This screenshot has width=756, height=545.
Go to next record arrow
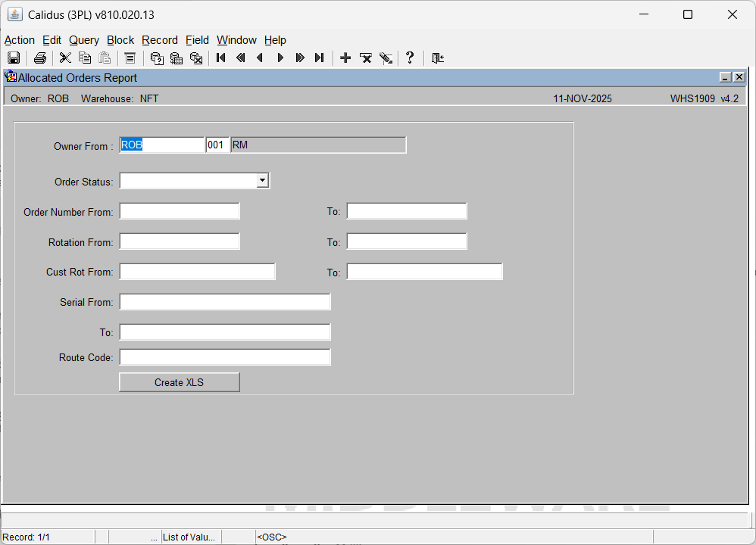pyautogui.click(x=280, y=58)
